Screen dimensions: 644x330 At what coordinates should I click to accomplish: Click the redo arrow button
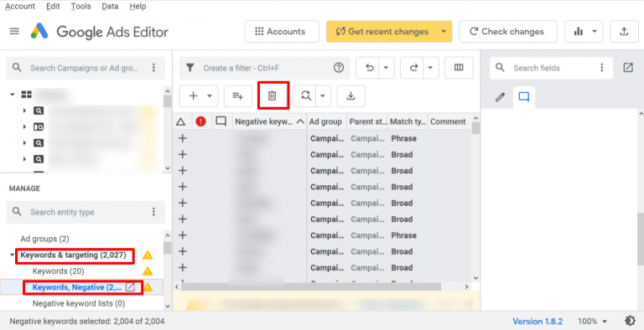[414, 68]
